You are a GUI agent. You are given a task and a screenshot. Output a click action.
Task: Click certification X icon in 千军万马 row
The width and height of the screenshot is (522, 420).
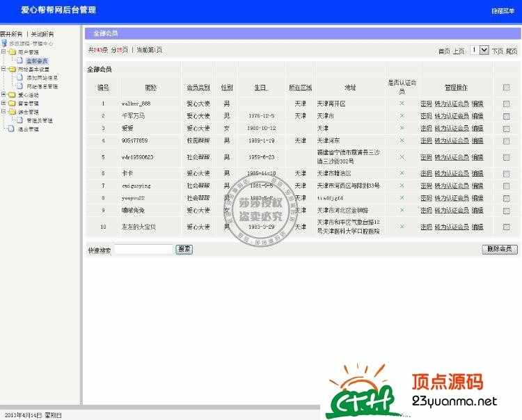[x=402, y=115]
